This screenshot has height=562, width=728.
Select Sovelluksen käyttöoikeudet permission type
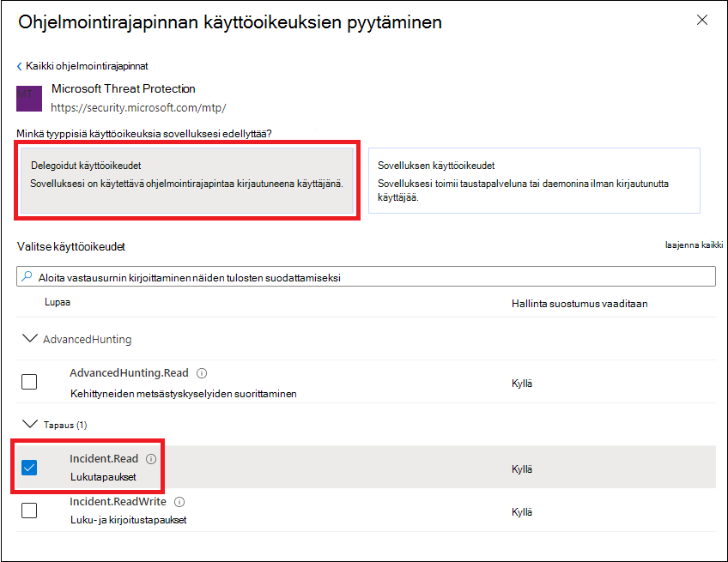click(534, 180)
